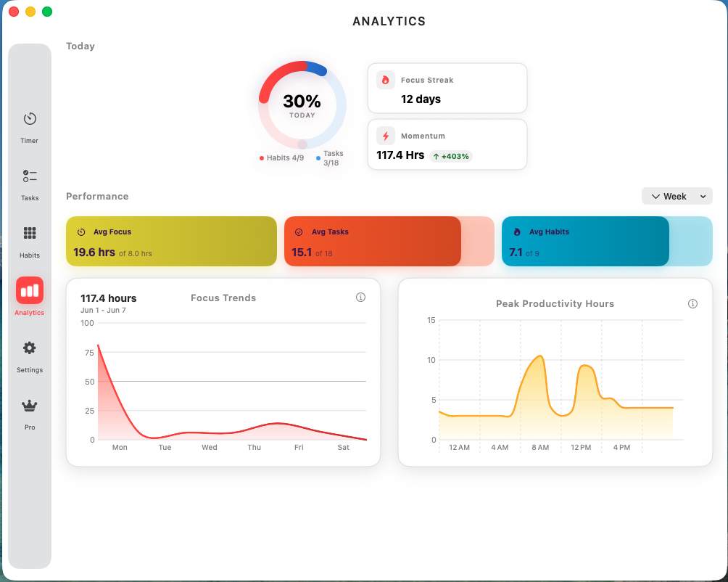Click the Avg Tasks checkmark icon
728x582 pixels.
[299, 231]
